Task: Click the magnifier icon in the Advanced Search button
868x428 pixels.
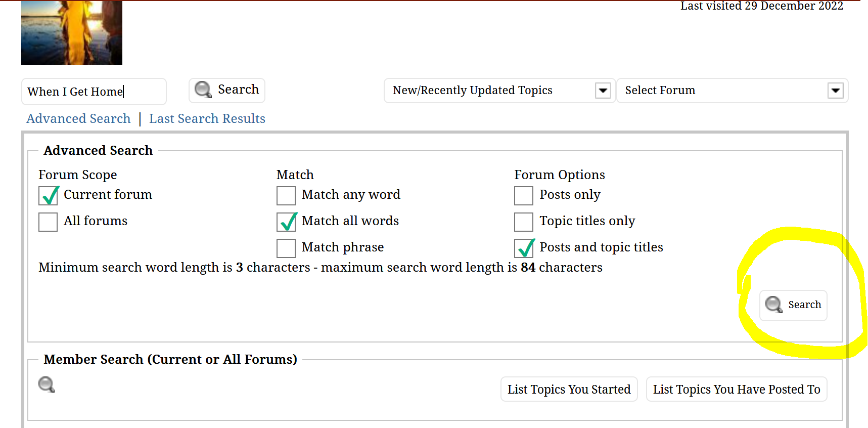Action: click(x=773, y=305)
